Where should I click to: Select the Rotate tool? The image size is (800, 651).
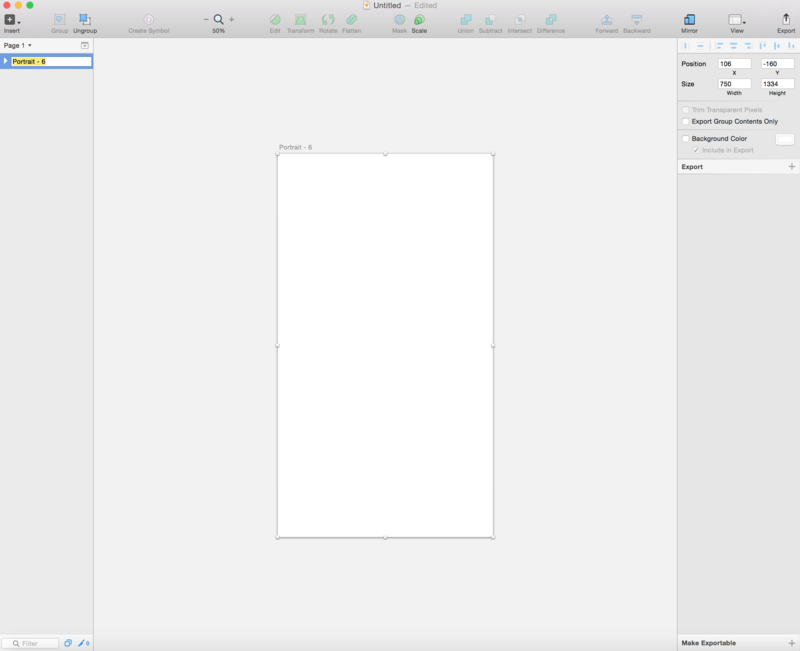pos(328,20)
